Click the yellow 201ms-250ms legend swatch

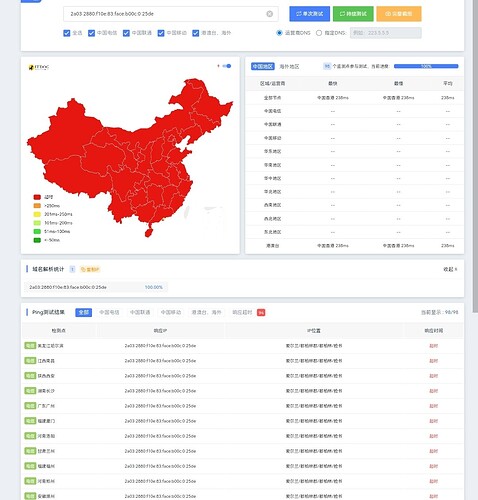pos(37,214)
